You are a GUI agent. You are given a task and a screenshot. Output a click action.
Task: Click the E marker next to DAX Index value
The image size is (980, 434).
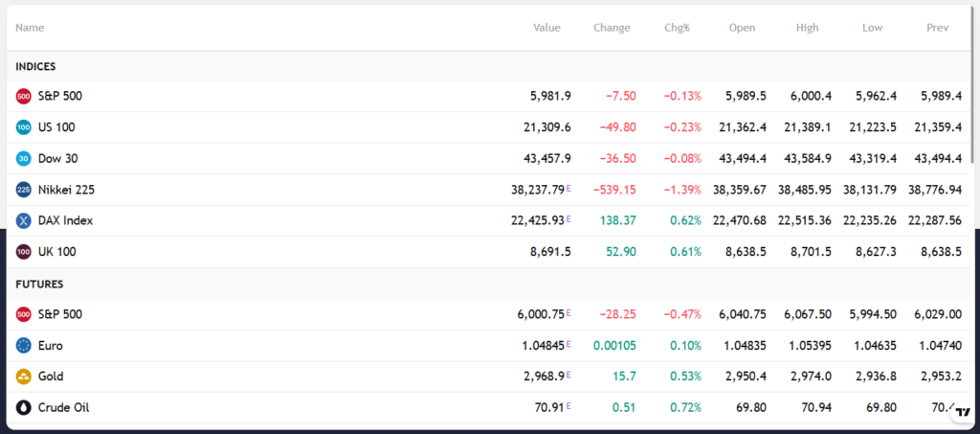[x=568, y=218]
